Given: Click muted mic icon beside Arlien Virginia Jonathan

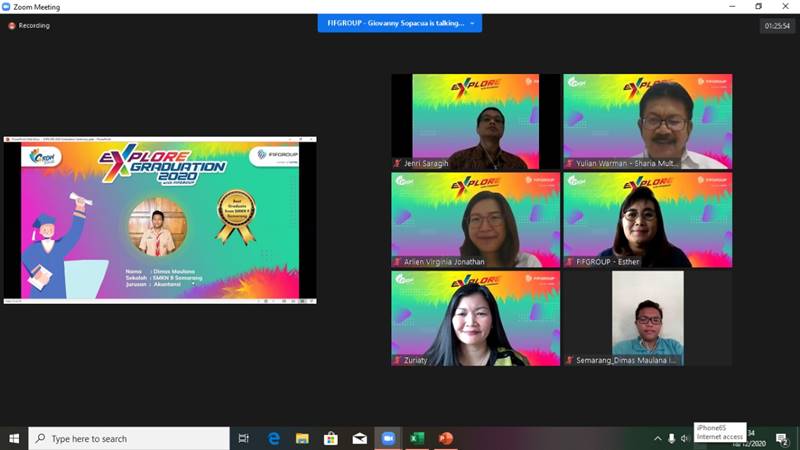Looking at the screenshot, I should tap(397, 262).
